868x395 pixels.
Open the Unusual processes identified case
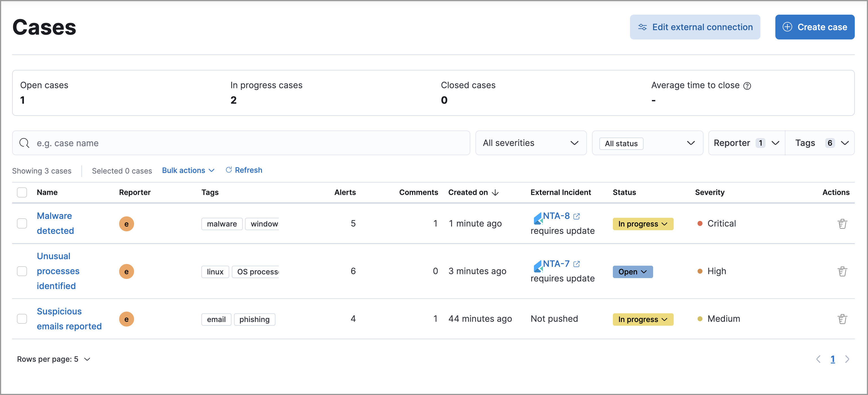click(x=58, y=271)
